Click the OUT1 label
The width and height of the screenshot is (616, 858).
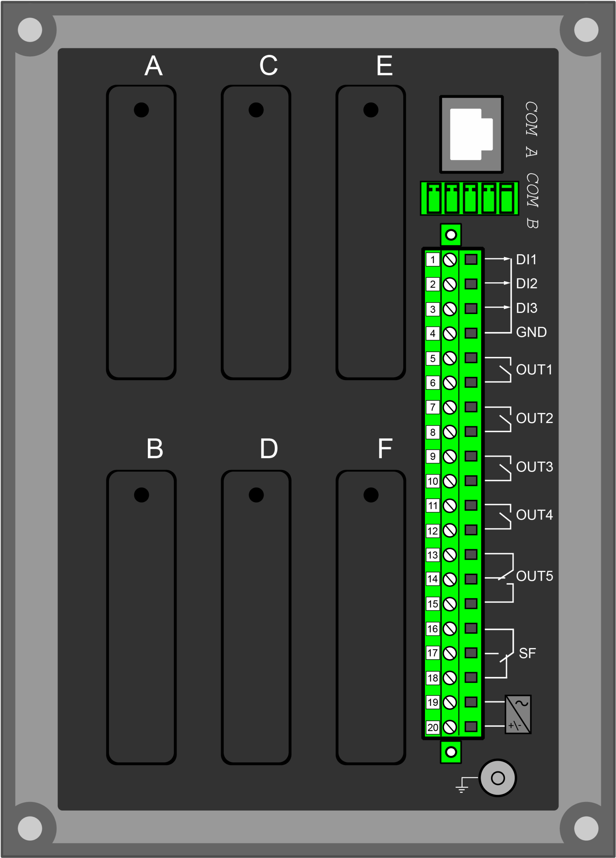coord(534,370)
